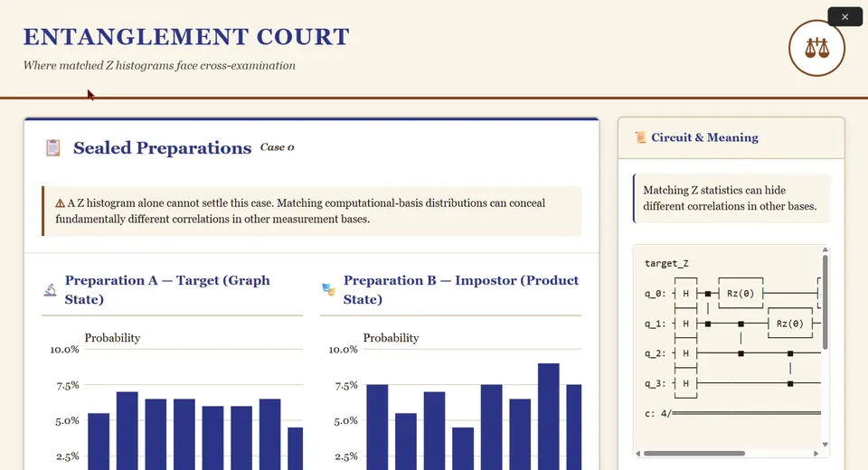Dismiss the overlay with the X button
This screenshot has width=868, height=470.
tap(844, 17)
